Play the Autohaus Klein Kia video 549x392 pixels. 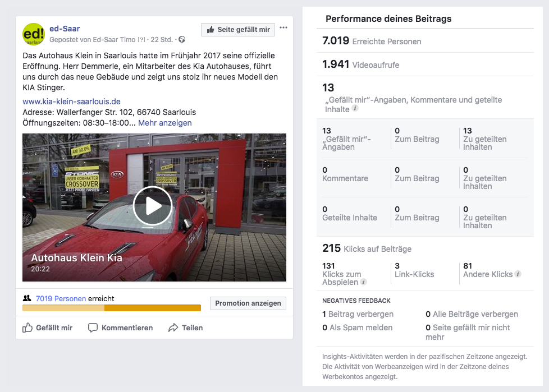pyautogui.click(x=153, y=206)
